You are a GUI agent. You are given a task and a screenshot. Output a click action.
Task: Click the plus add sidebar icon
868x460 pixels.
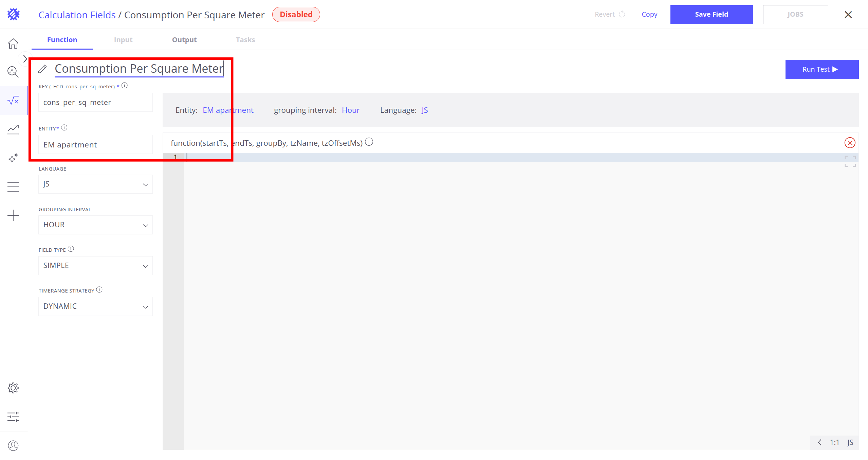13,215
